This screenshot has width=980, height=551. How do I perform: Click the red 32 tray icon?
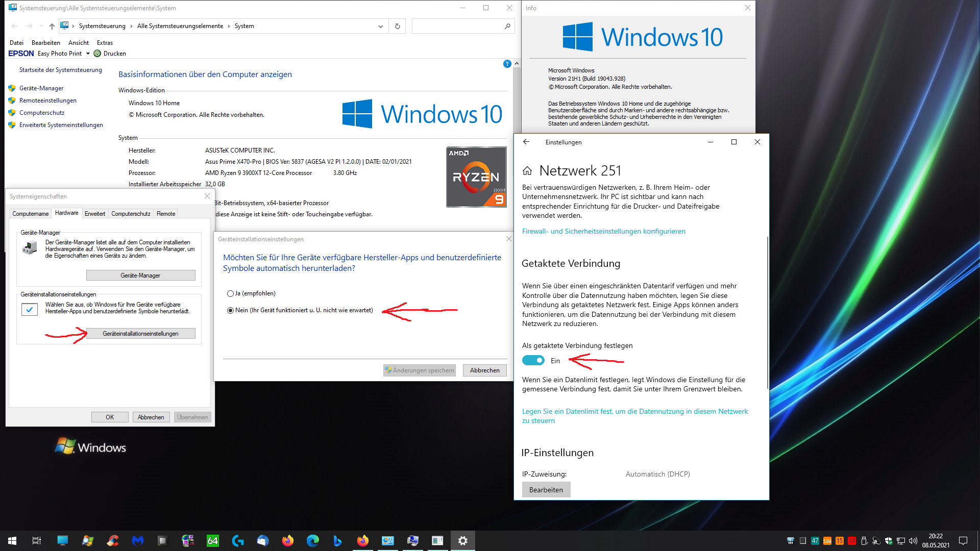pos(852,541)
